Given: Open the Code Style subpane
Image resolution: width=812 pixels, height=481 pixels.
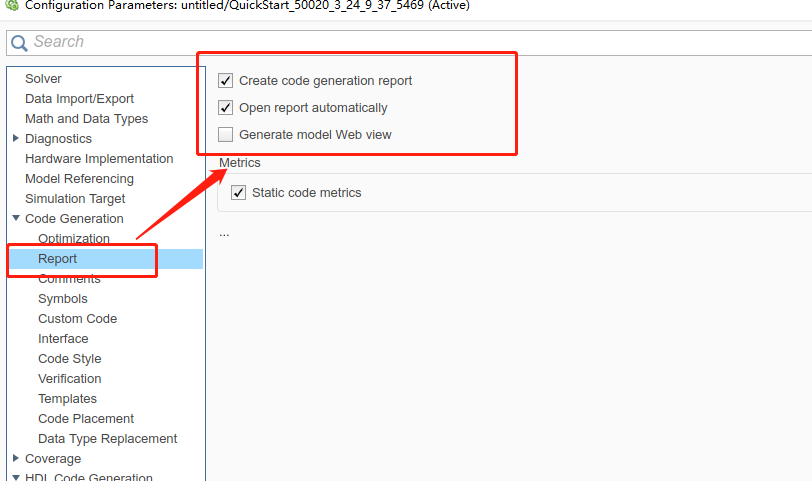Looking at the screenshot, I should (x=69, y=359).
